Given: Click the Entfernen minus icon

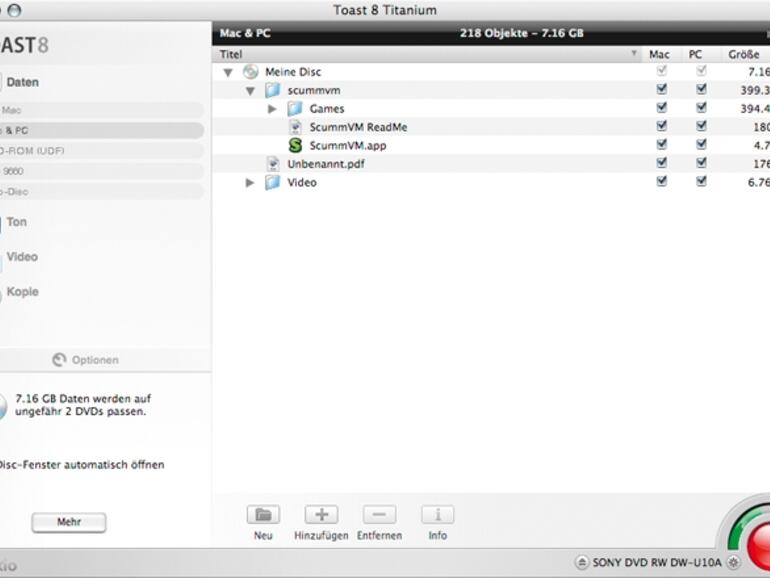Looking at the screenshot, I should [x=380, y=515].
